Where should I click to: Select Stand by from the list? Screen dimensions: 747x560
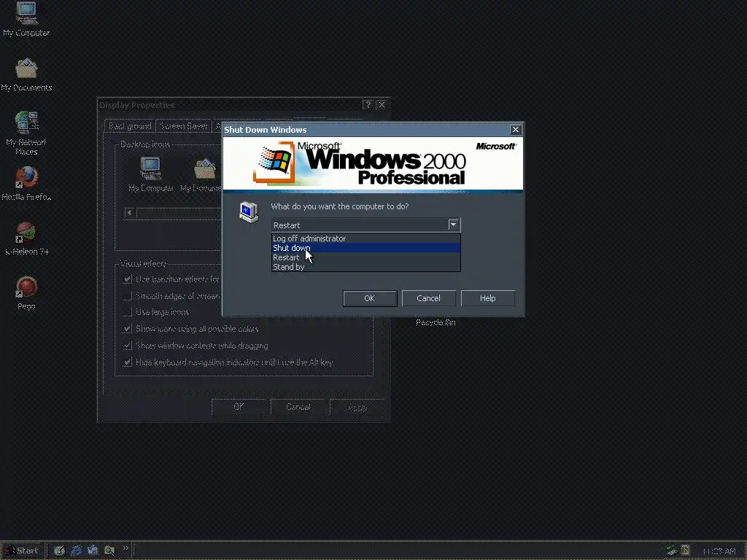(x=365, y=267)
